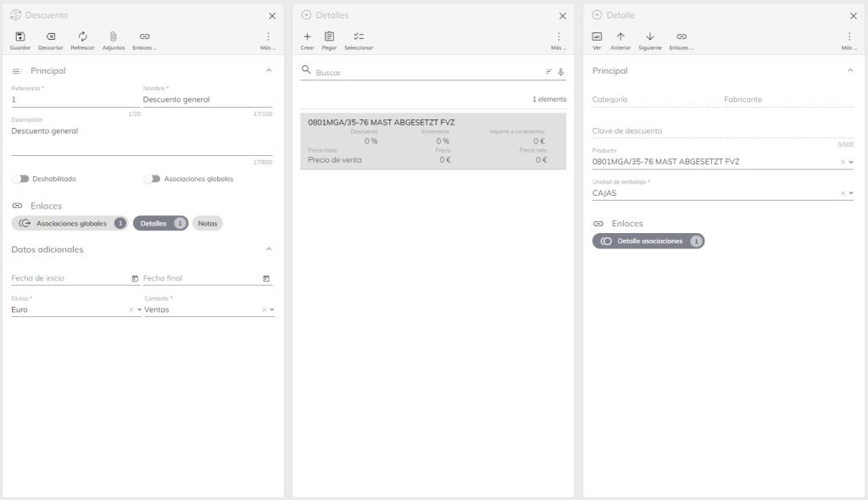Clear the Unidad de embalaje CAJAS value
The height and width of the screenshot is (500, 868).
click(x=843, y=193)
